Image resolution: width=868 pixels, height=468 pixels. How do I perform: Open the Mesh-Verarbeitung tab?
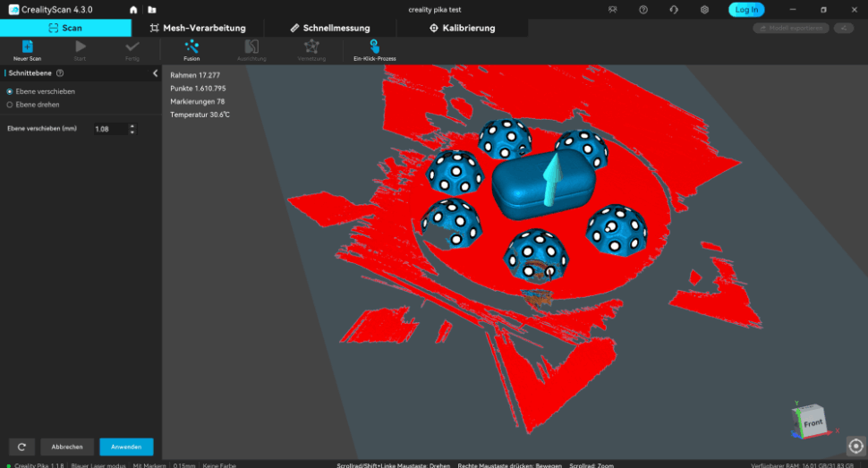click(198, 28)
